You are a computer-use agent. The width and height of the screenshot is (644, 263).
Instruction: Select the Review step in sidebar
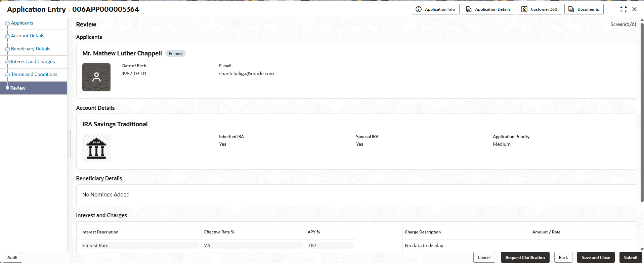tap(34, 88)
